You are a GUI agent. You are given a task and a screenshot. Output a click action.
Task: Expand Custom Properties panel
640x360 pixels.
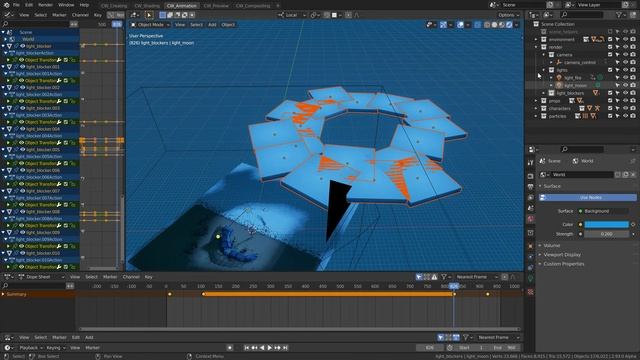point(563,264)
